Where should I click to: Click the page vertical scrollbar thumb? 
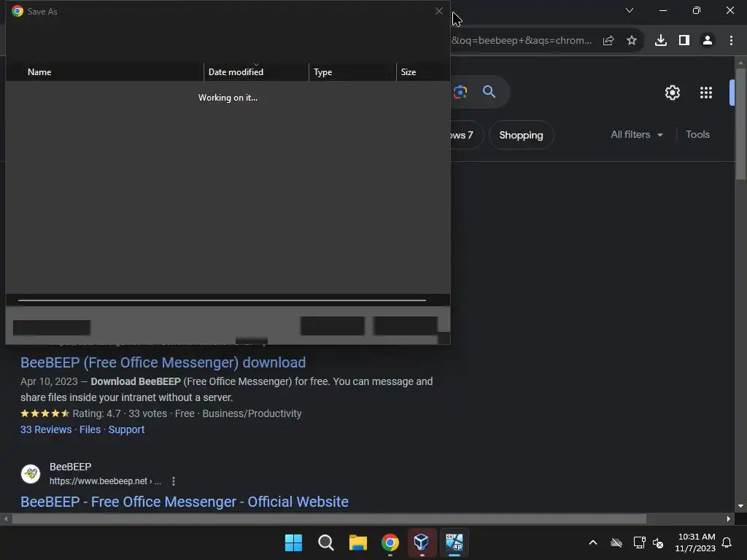pyautogui.click(x=740, y=124)
